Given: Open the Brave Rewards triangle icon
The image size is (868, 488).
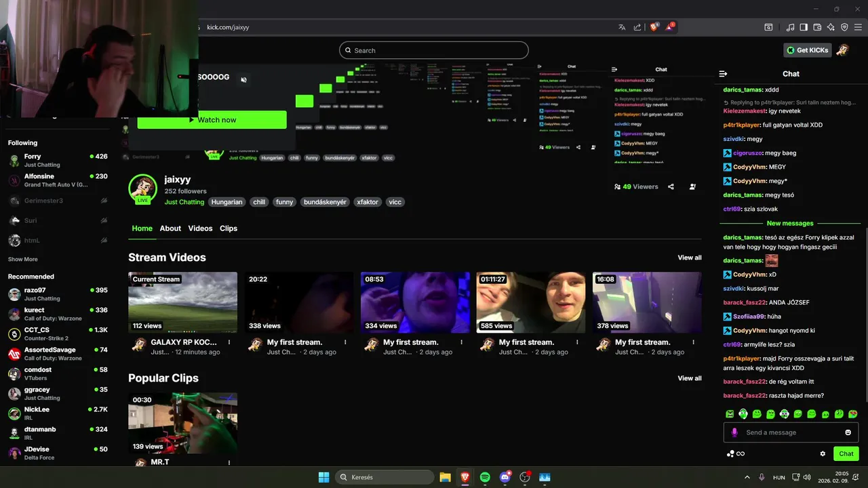Looking at the screenshot, I should pos(670,27).
